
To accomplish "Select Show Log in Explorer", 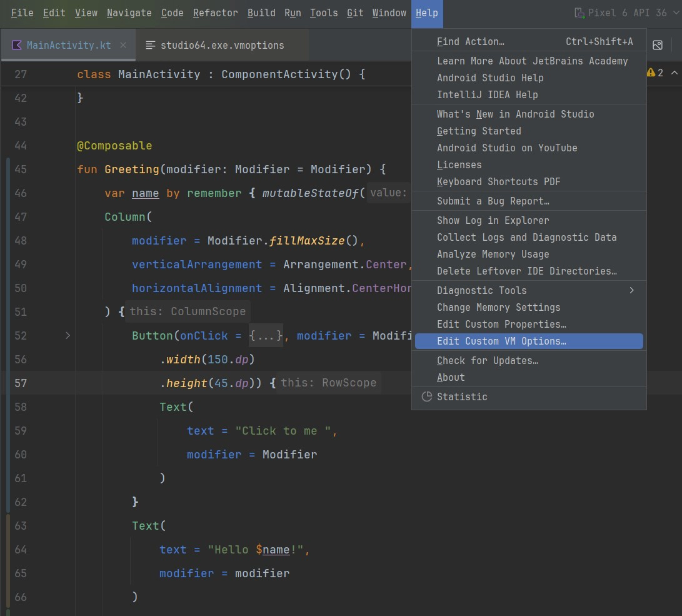I will pos(529,221).
